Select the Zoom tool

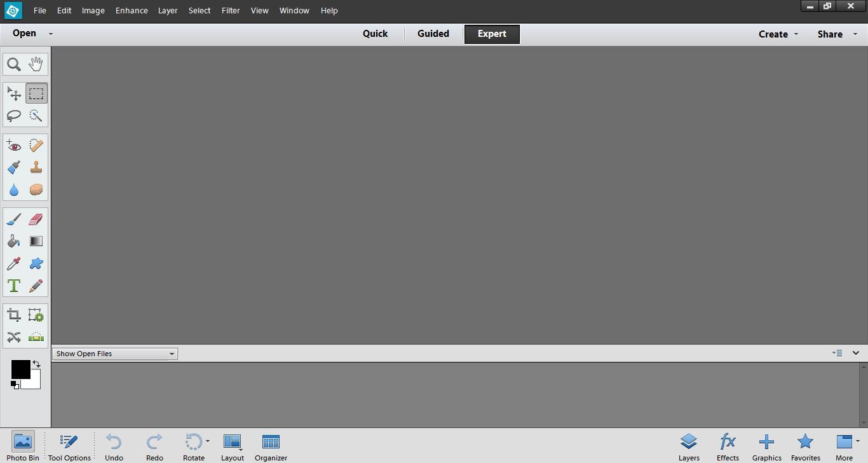tap(13, 63)
